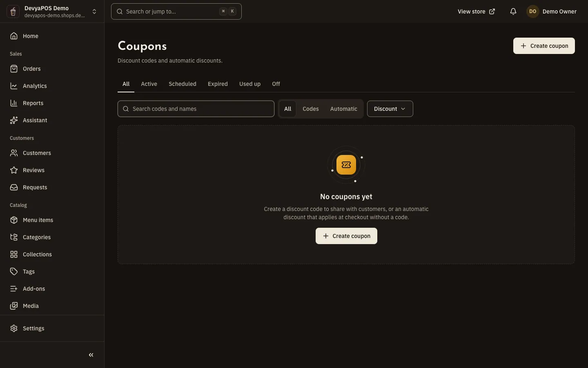
Task: Click the 'Coupons' page title
Action: click(x=142, y=46)
